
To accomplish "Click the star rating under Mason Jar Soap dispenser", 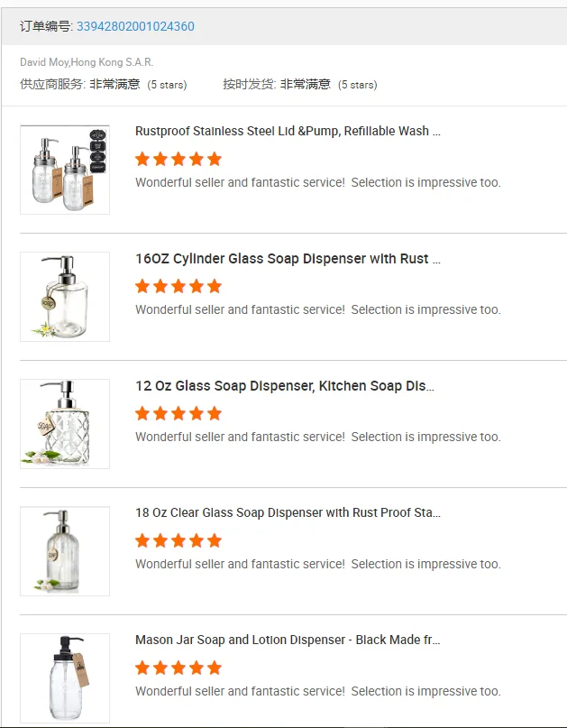I will point(178,668).
